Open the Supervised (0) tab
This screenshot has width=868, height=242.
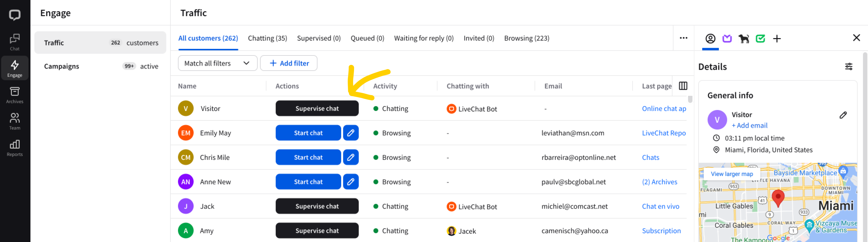tap(318, 38)
